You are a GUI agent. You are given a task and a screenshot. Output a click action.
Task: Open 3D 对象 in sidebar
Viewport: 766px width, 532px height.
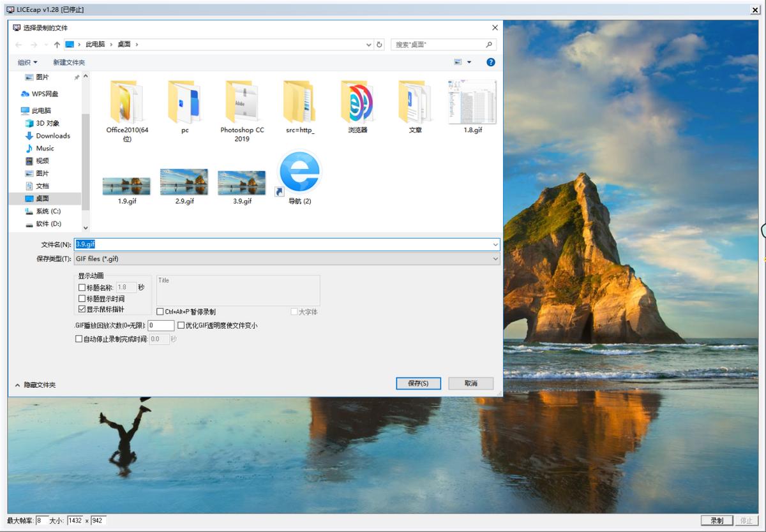tap(47, 123)
